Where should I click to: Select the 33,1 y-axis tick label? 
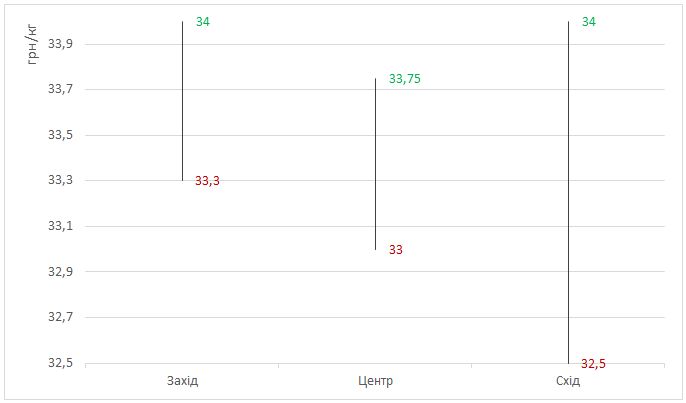pyautogui.click(x=61, y=226)
